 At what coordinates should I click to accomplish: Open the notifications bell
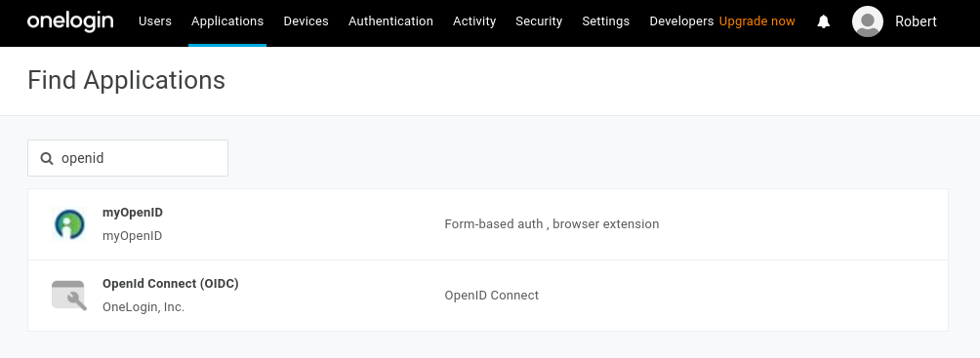coord(824,21)
